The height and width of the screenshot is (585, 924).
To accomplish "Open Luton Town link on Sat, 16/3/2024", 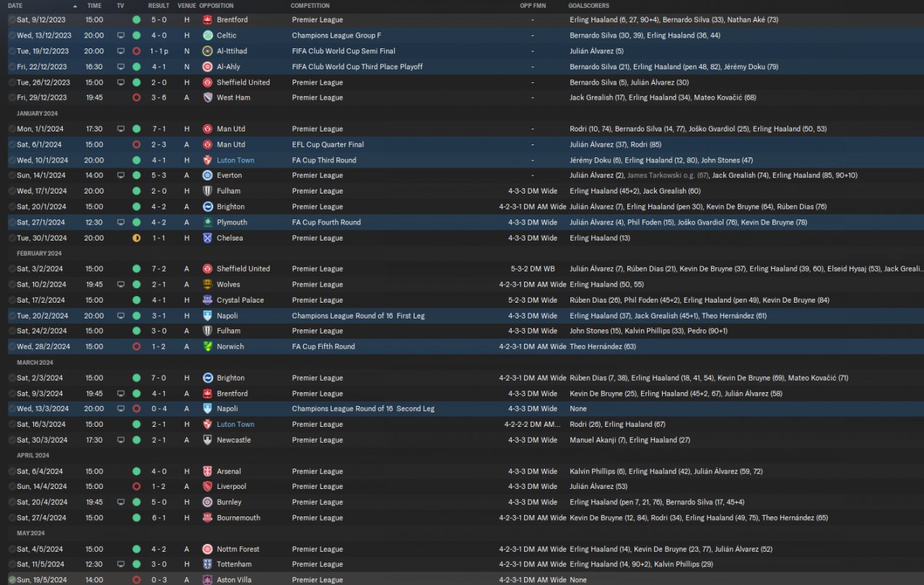I will 235,425.
